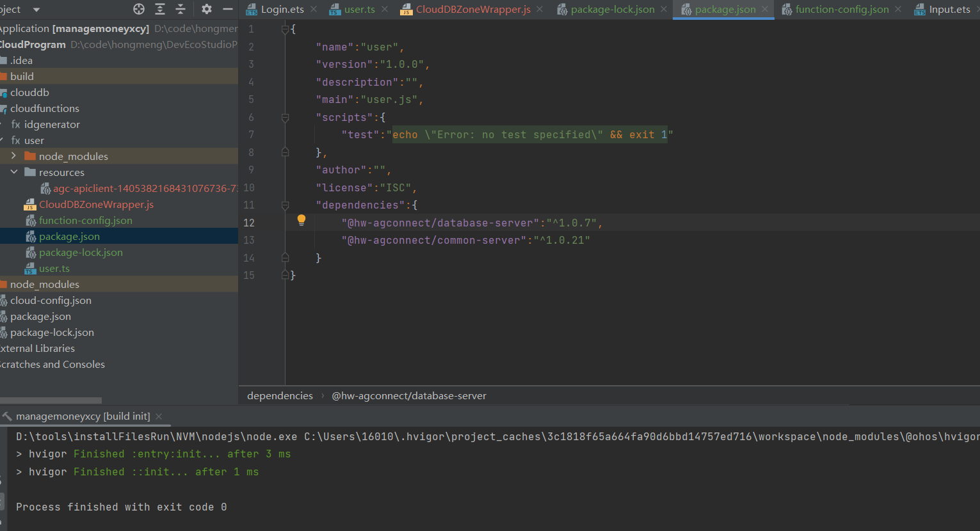980x531 pixels.
Task: Click the dependencies breadcrumb
Action: (x=280, y=395)
